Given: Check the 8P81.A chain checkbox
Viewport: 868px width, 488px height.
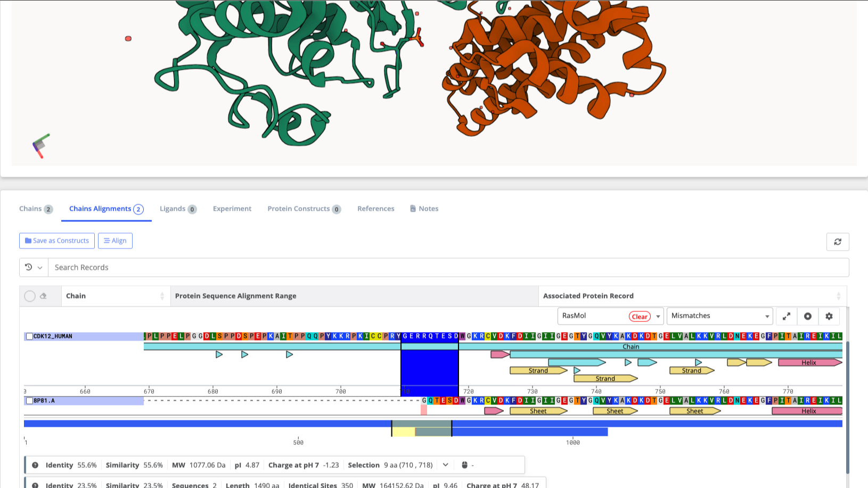Looking at the screenshot, I should click(29, 401).
